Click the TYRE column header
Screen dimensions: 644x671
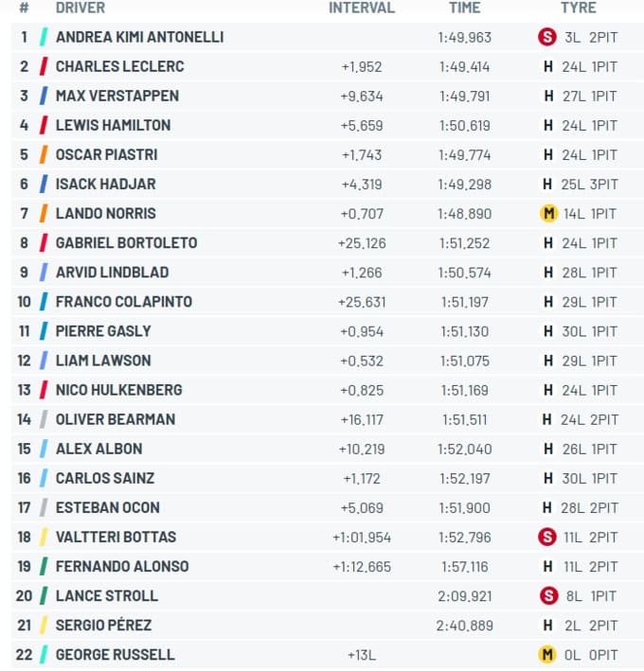click(579, 8)
